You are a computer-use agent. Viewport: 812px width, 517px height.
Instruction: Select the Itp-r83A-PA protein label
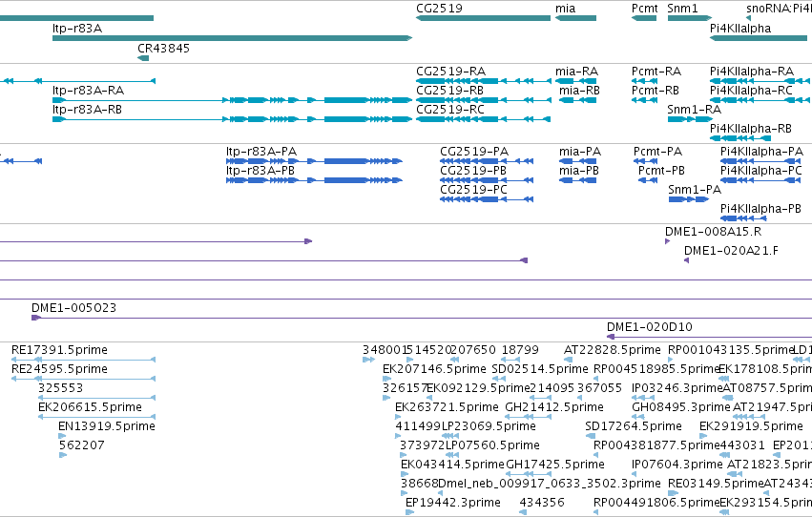point(261,151)
